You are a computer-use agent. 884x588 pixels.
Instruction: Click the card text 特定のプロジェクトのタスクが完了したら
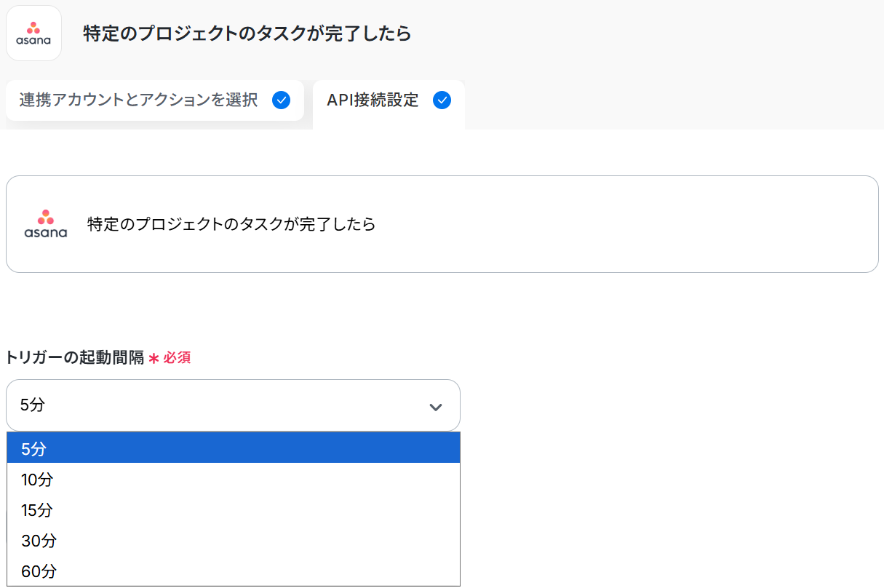(231, 224)
